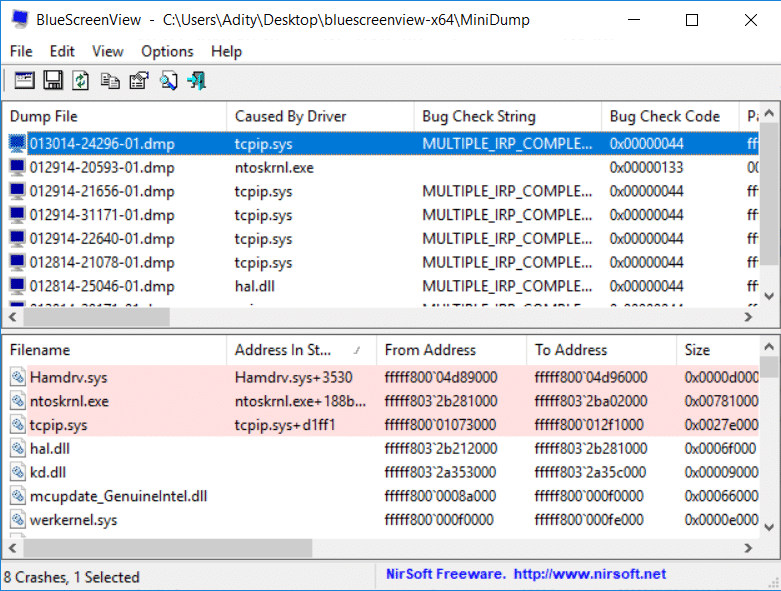
Task: Click the Exit toolbar icon
Action: pyautogui.click(x=196, y=81)
